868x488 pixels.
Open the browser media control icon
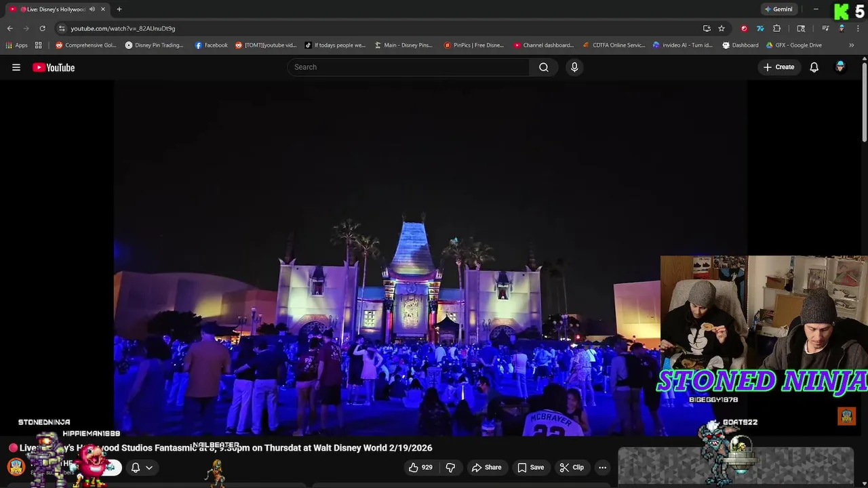[x=825, y=28]
